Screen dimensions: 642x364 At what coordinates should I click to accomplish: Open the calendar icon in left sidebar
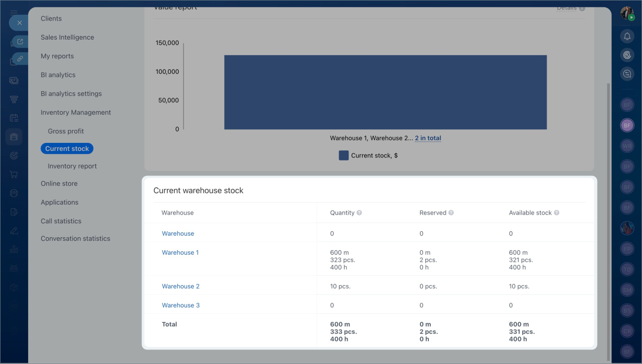click(14, 118)
